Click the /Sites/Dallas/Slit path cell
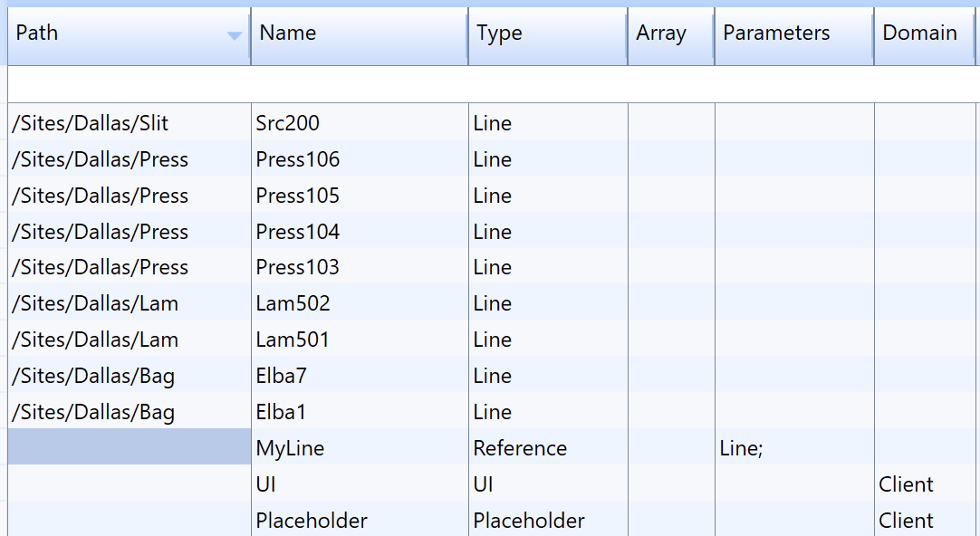The width and height of the screenshot is (980, 536). 91,123
